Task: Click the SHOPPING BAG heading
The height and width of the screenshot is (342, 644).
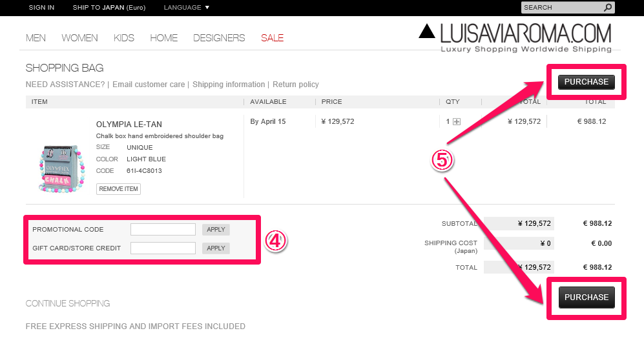Action: click(x=65, y=68)
